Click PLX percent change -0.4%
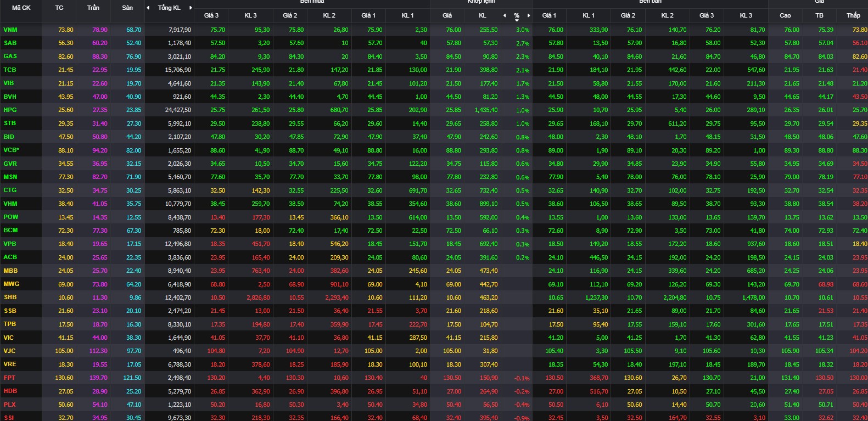 (x=522, y=405)
